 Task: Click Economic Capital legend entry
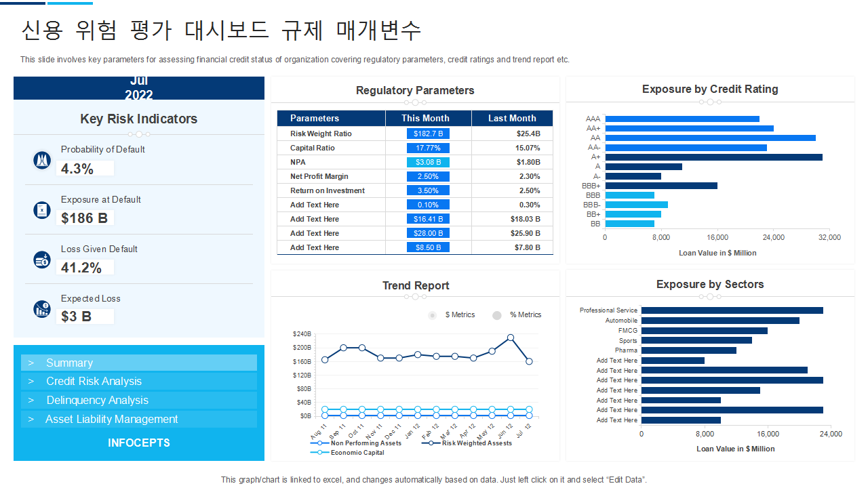[x=348, y=453]
